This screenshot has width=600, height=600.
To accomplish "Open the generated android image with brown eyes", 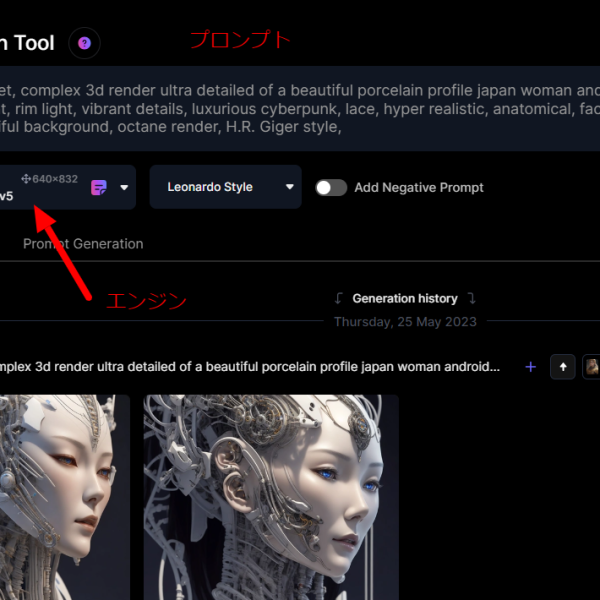I will point(65,497).
